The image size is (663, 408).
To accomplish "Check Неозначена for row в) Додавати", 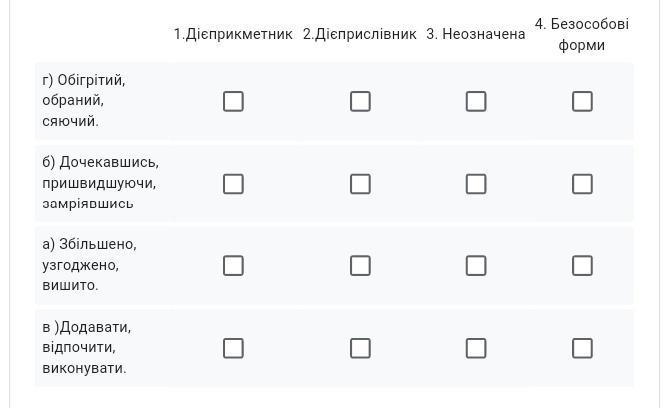I will point(476,348).
